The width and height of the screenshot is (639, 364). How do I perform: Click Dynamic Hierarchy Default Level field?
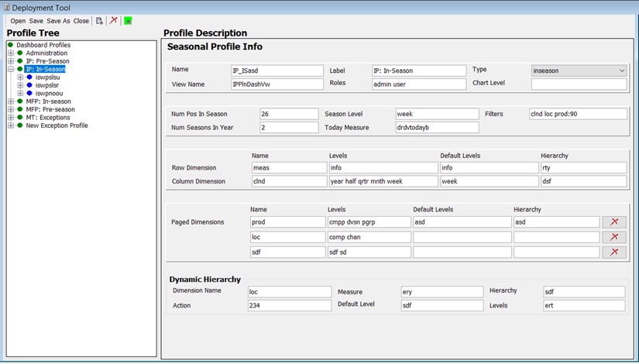point(442,305)
